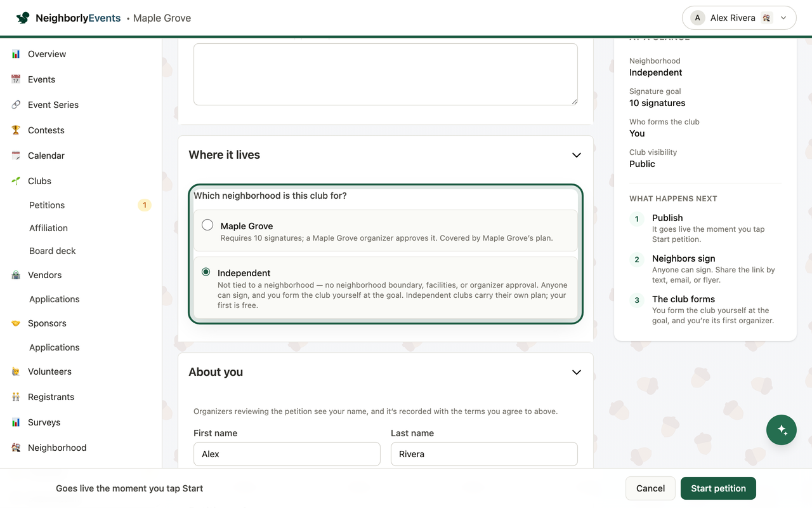The image size is (812, 508).
Task: Open Affiliation under Clubs
Action: click(48, 228)
